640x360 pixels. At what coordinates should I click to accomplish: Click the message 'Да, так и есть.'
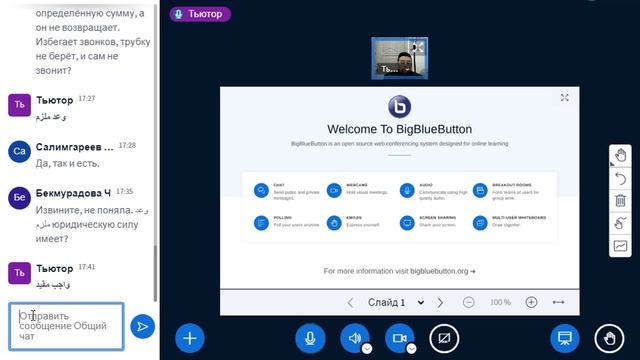(67, 163)
